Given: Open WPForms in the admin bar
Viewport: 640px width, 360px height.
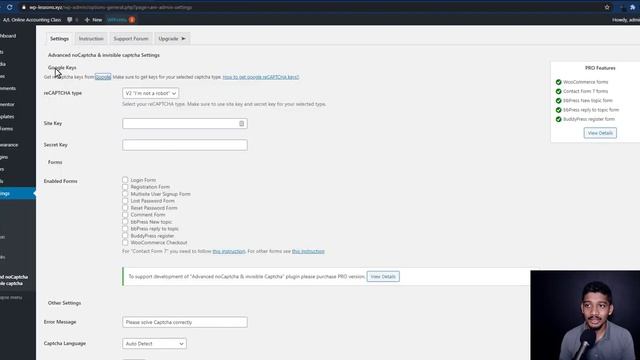Looking at the screenshot, I should click(x=117, y=20).
